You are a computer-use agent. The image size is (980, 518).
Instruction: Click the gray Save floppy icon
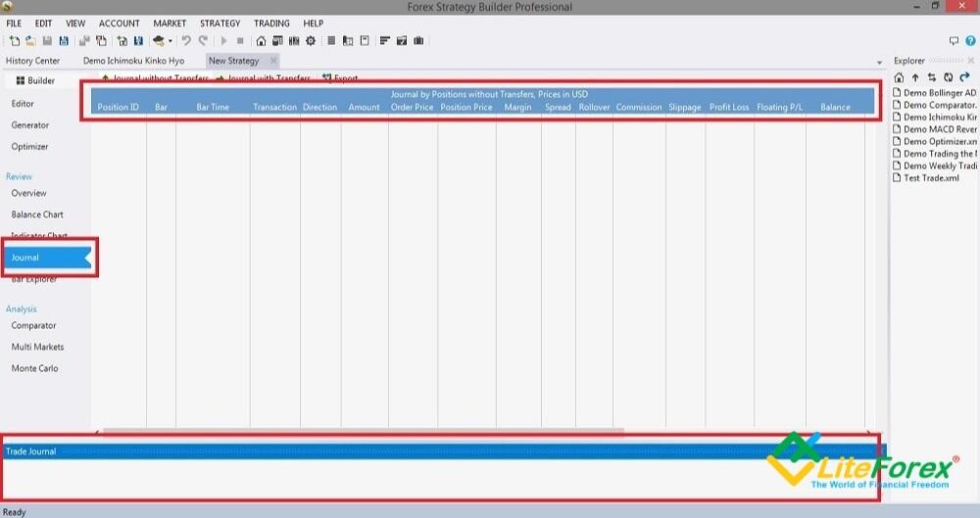coord(47,41)
